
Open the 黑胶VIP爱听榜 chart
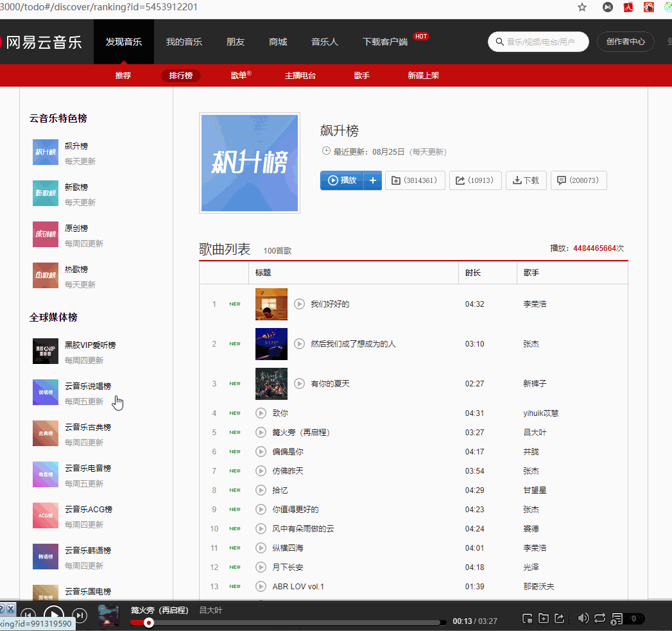[x=90, y=345]
